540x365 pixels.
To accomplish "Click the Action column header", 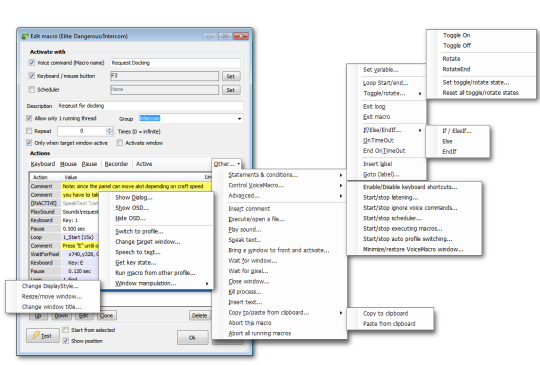I will click(x=45, y=177).
